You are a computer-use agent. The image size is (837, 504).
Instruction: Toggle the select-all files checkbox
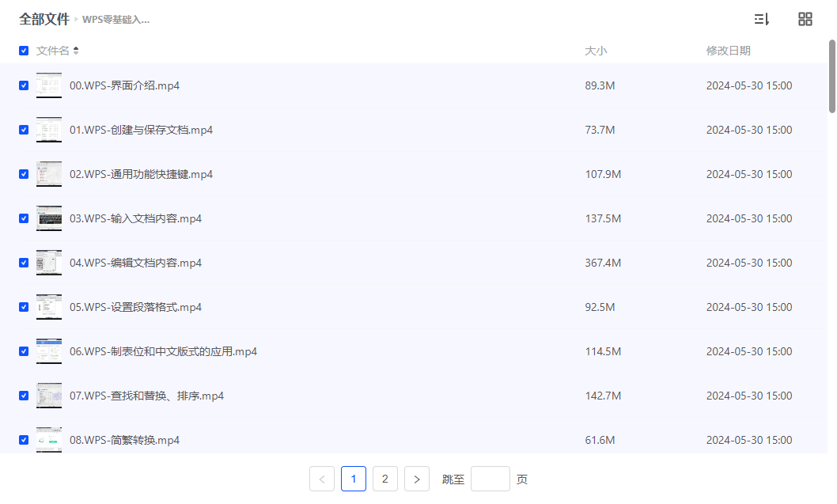(x=24, y=51)
